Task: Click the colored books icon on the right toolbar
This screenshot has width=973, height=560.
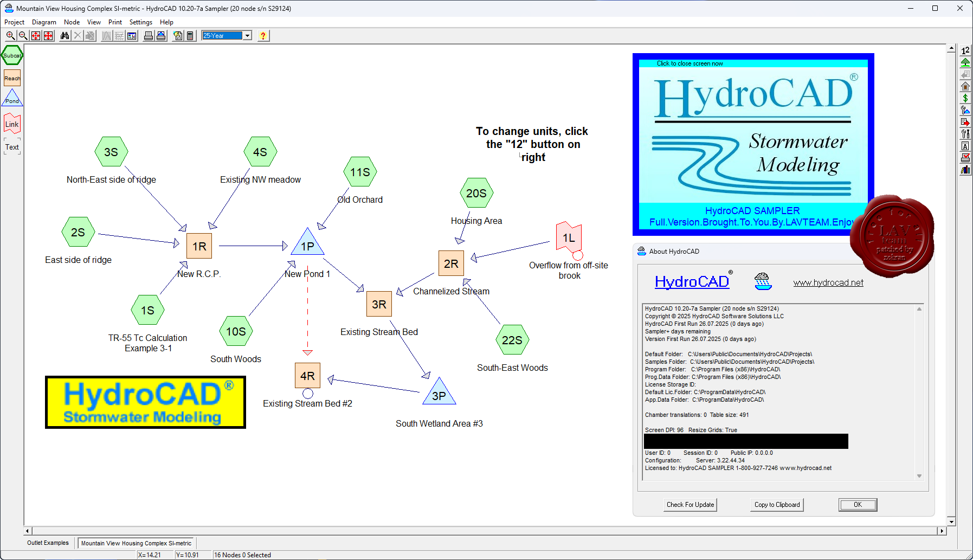Action: [965, 170]
